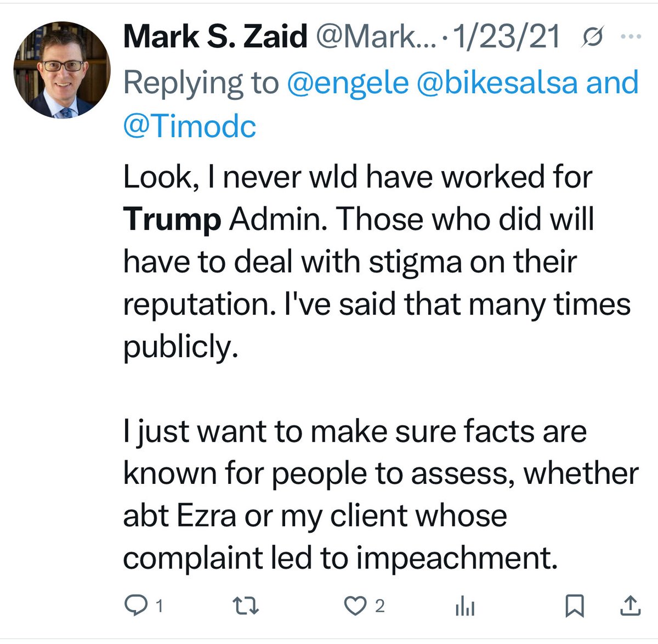Open the three-dot more options menu
This screenshot has width=658, height=644.
pyautogui.click(x=631, y=37)
